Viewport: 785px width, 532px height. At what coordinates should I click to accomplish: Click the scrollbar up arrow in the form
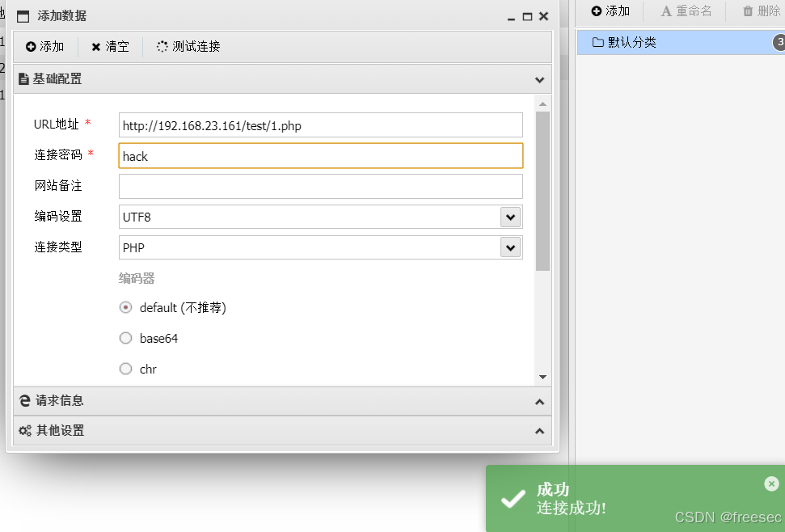click(x=542, y=104)
